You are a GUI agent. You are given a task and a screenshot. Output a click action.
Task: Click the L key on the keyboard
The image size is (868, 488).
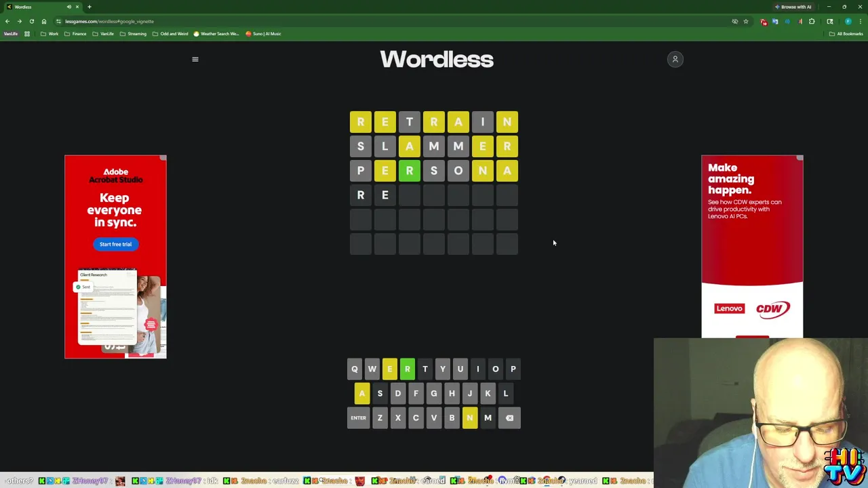[505, 393]
